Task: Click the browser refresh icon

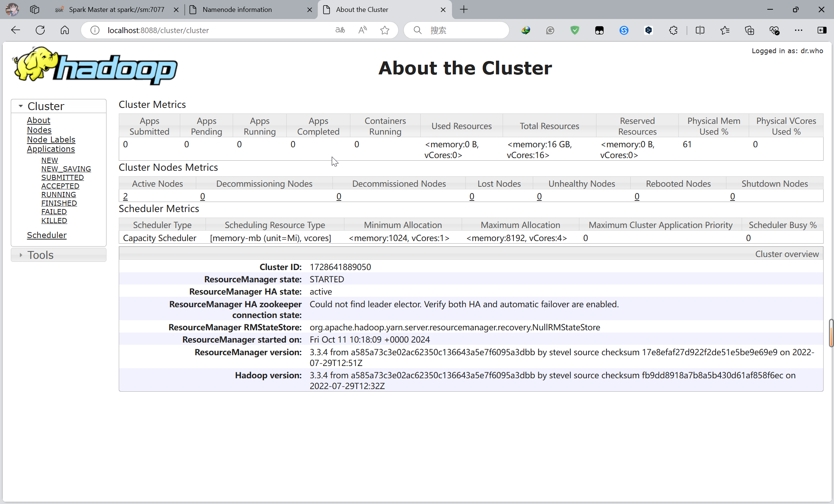Action: click(x=40, y=30)
